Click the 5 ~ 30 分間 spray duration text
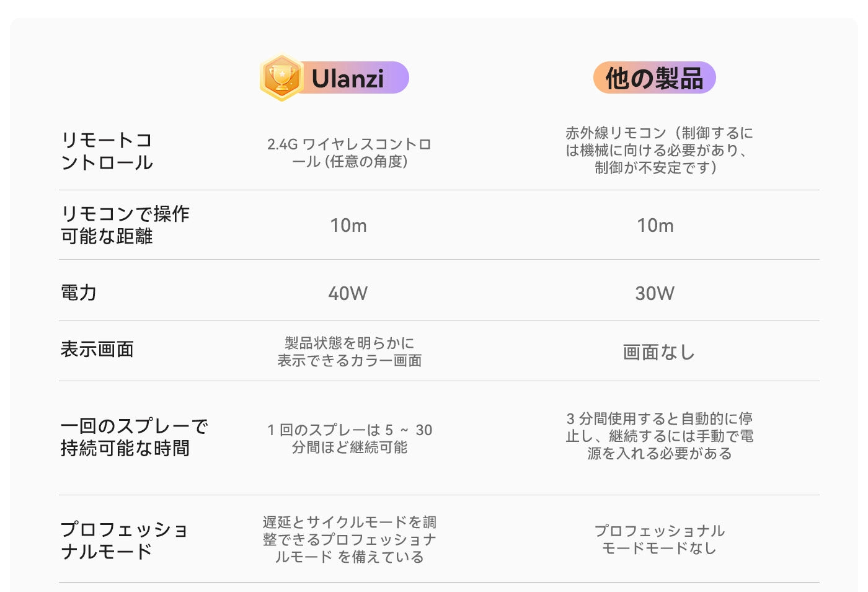The height and width of the screenshot is (592, 868). tap(349, 438)
